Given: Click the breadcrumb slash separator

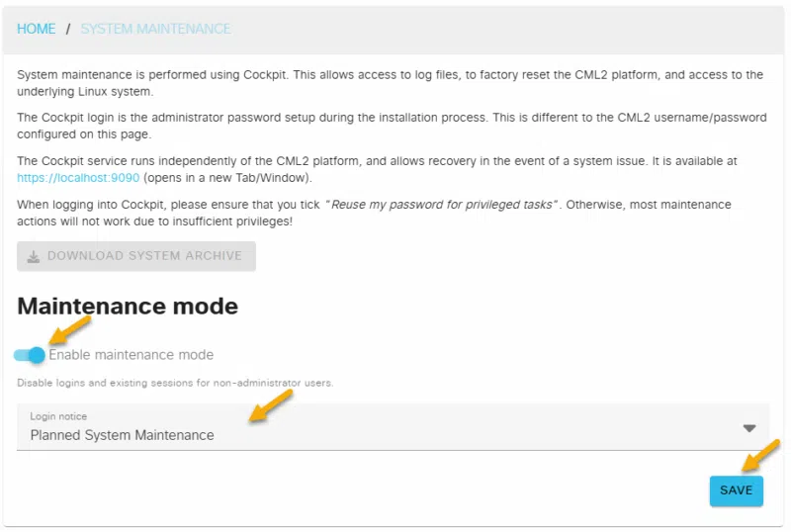Looking at the screenshot, I should pos(68,29).
